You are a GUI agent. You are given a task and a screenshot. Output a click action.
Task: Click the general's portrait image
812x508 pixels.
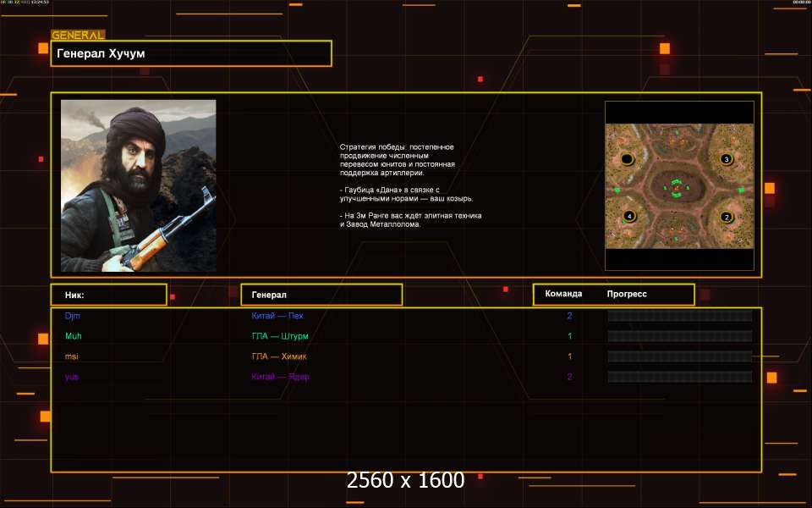tap(138, 185)
